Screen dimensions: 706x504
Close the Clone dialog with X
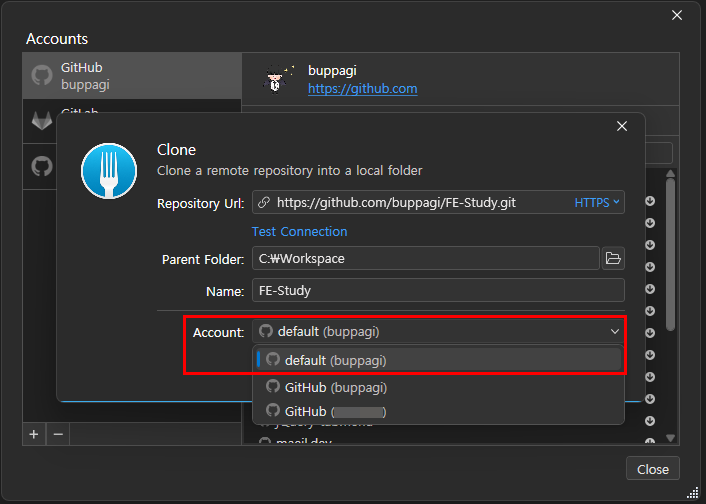622,126
